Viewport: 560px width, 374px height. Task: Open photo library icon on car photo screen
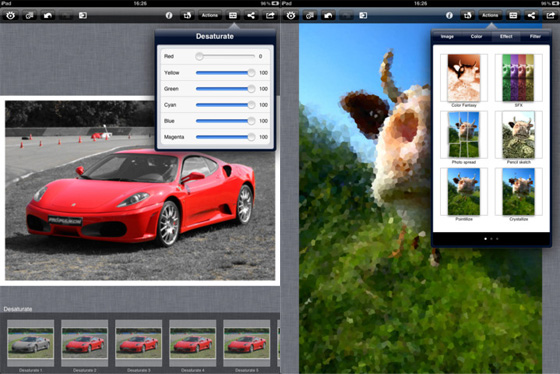coord(29,15)
